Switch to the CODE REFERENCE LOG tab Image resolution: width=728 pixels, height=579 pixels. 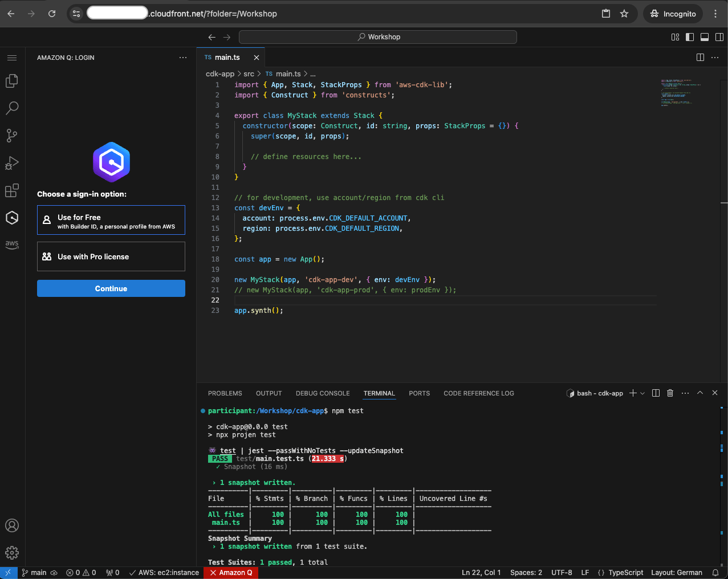click(479, 393)
